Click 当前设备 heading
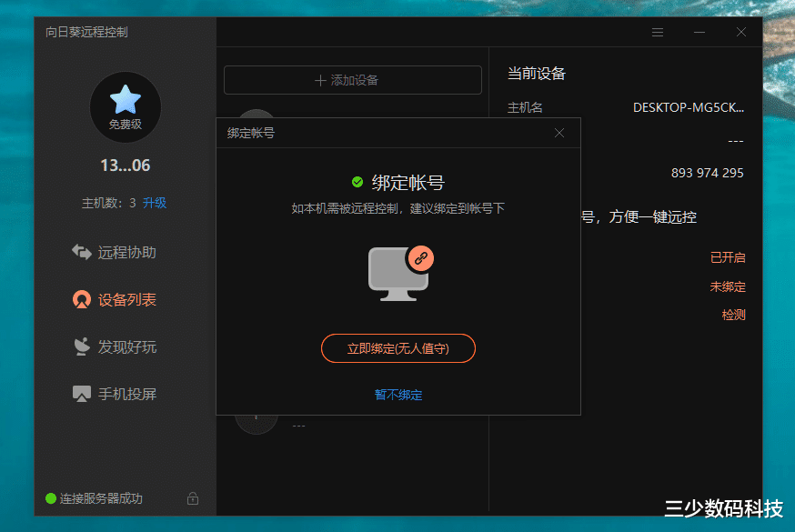 (x=537, y=74)
